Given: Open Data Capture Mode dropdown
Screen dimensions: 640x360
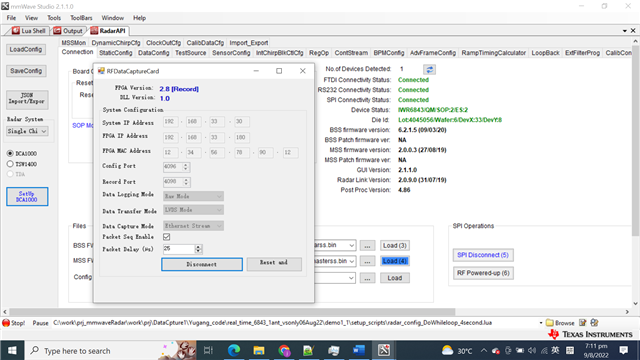Looking at the screenshot, I should click(193, 226).
